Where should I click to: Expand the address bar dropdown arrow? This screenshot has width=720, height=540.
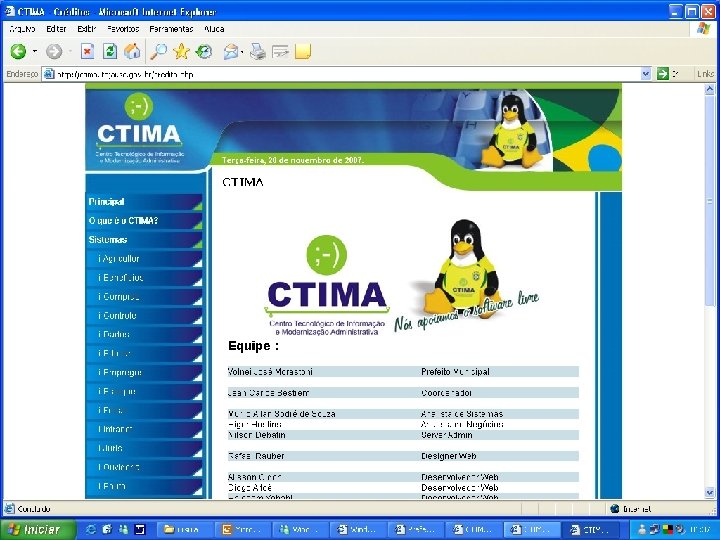point(646,74)
